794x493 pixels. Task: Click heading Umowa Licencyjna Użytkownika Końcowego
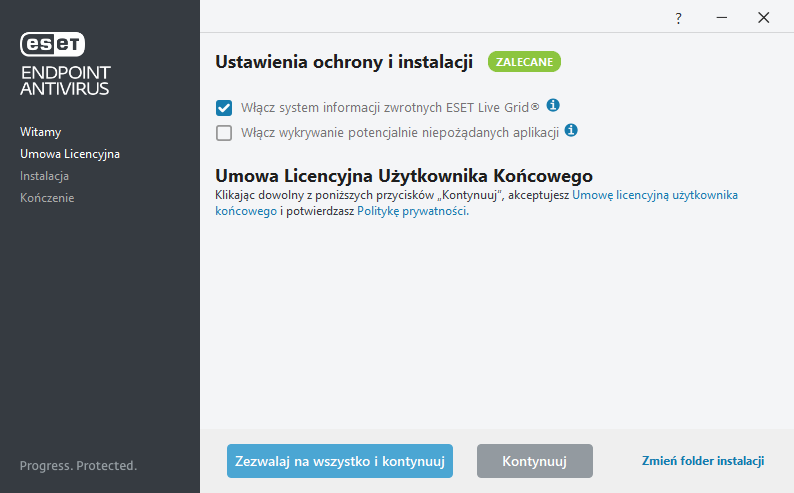click(404, 176)
